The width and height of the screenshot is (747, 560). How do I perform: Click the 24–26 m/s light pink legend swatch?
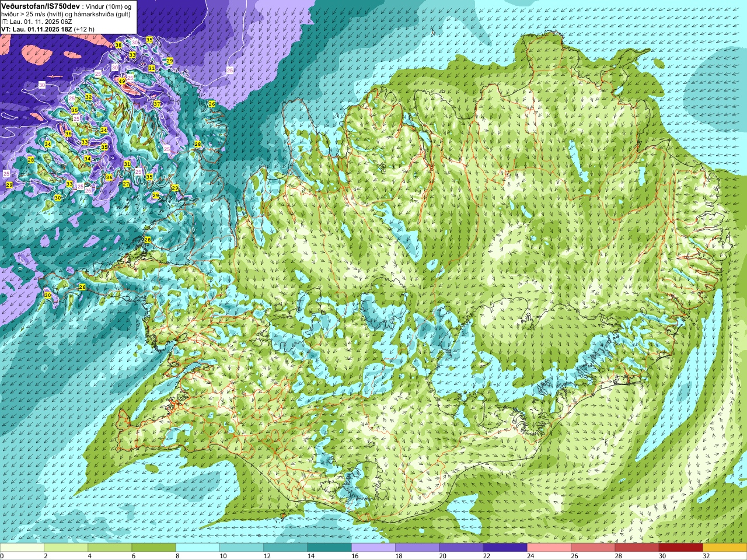pos(549,548)
